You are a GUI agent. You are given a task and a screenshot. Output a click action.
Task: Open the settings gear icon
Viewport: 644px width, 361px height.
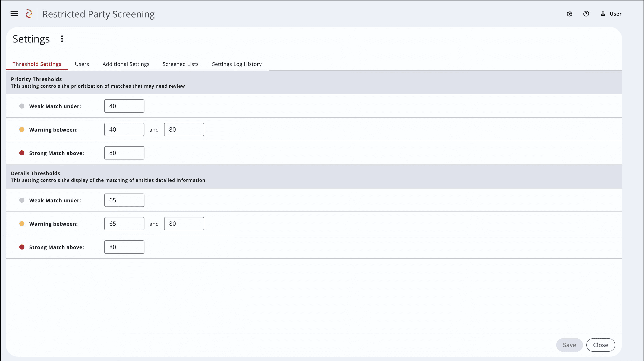point(569,14)
